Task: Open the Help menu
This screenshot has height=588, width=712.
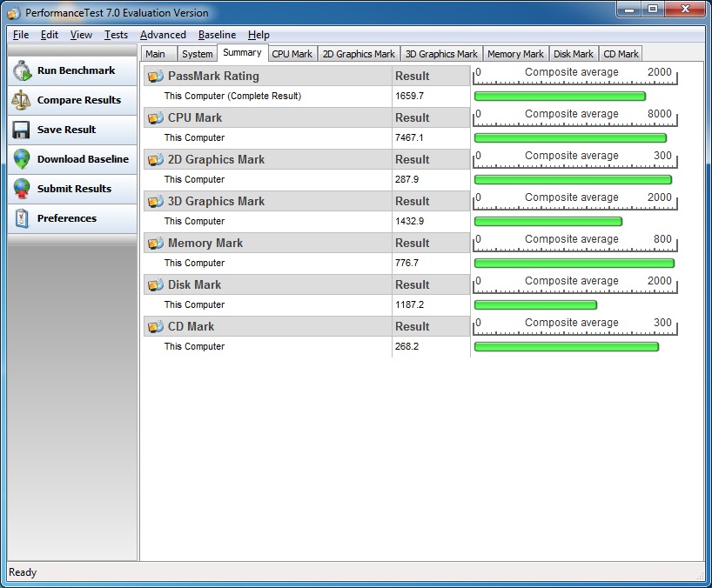Action: (x=259, y=35)
